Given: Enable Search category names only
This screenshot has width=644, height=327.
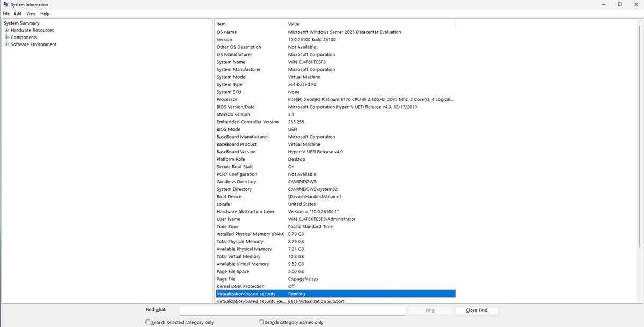Looking at the screenshot, I should coord(261,322).
